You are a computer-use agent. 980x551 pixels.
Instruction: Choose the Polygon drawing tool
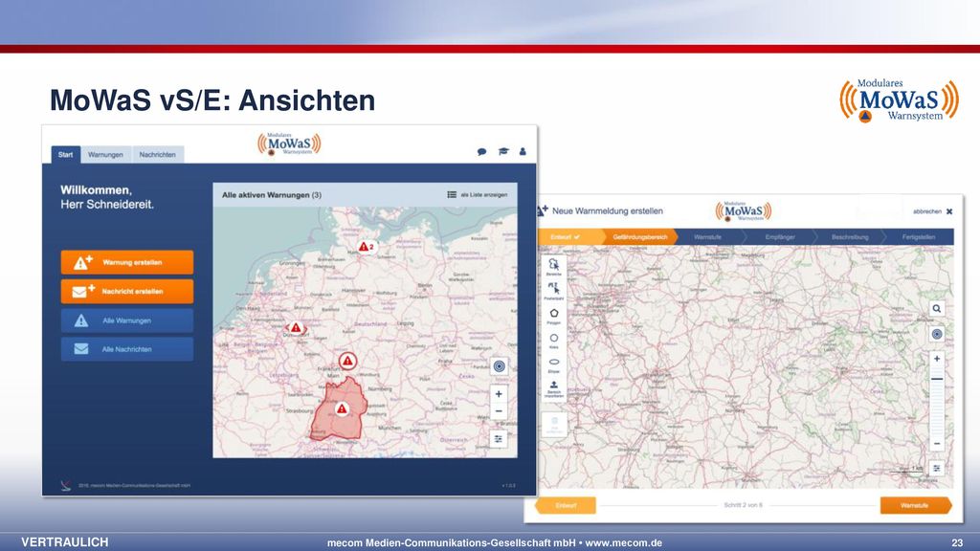(x=554, y=316)
